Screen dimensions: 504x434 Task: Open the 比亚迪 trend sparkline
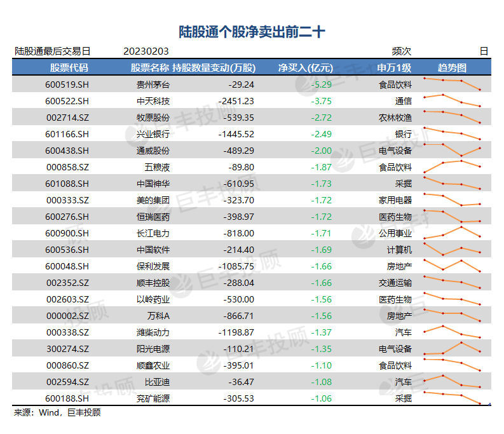[x=452, y=381]
